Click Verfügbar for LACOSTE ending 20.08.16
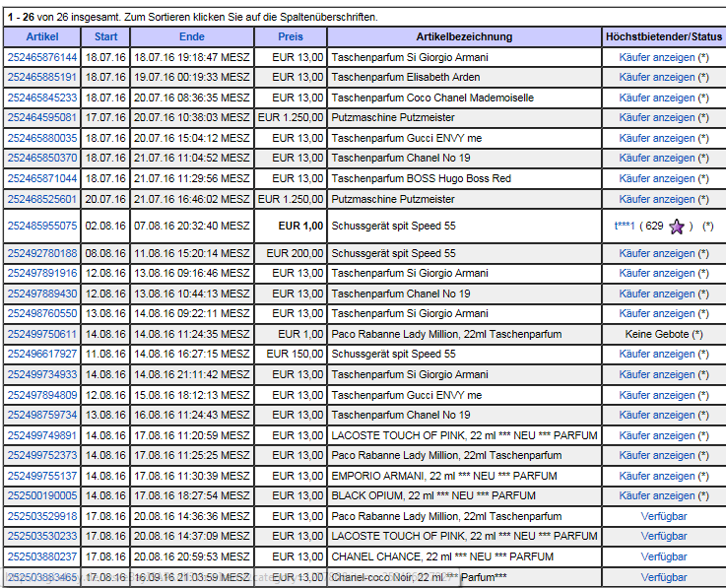Image resolution: width=726 pixels, height=588 pixels. [x=664, y=536]
